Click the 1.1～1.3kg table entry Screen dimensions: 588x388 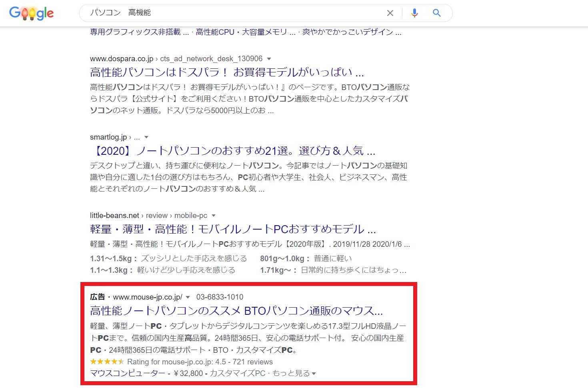tap(162, 270)
